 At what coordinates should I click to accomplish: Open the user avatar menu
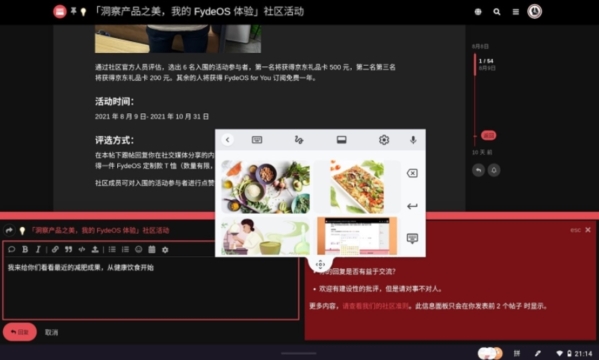(534, 11)
